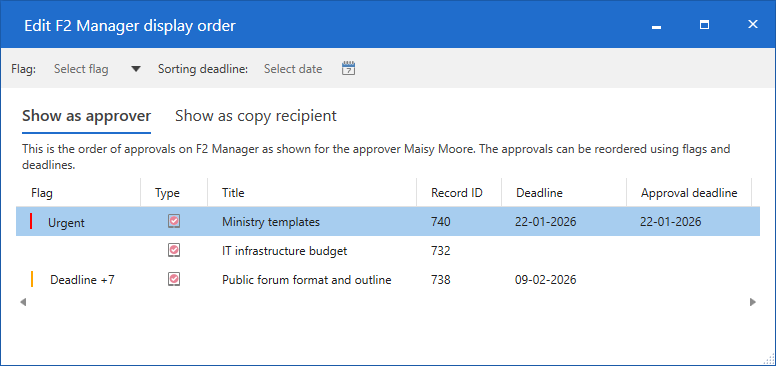This screenshot has width=776, height=366.
Task: Click approval type icon for IT infrastructure budget
Action: tap(174, 250)
